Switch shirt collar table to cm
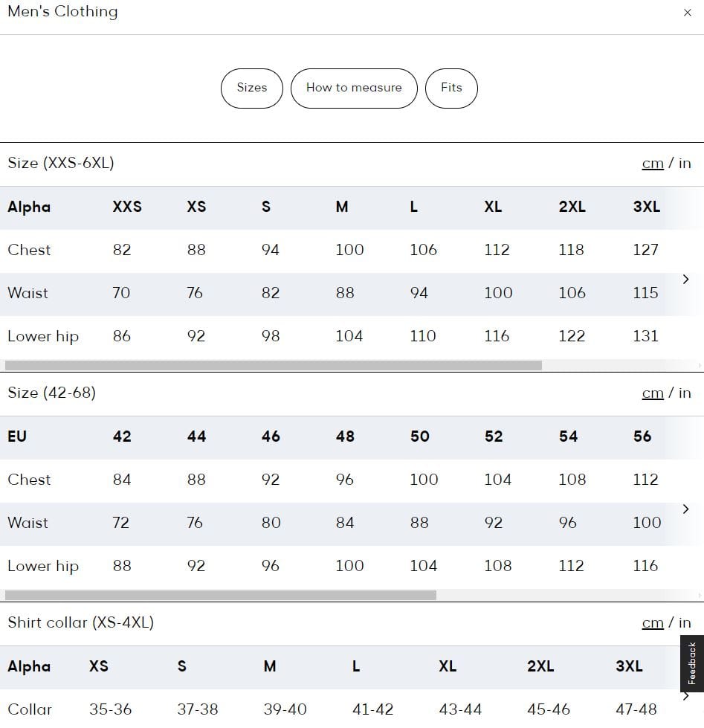 (x=653, y=623)
